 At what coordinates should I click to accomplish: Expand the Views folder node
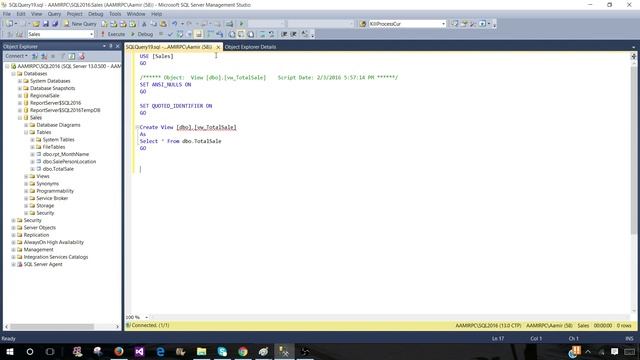click(x=26, y=176)
